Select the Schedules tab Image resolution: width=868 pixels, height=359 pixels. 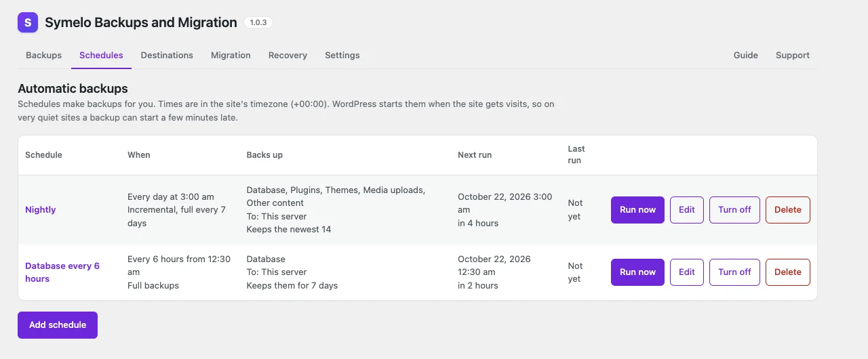point(101,55)
